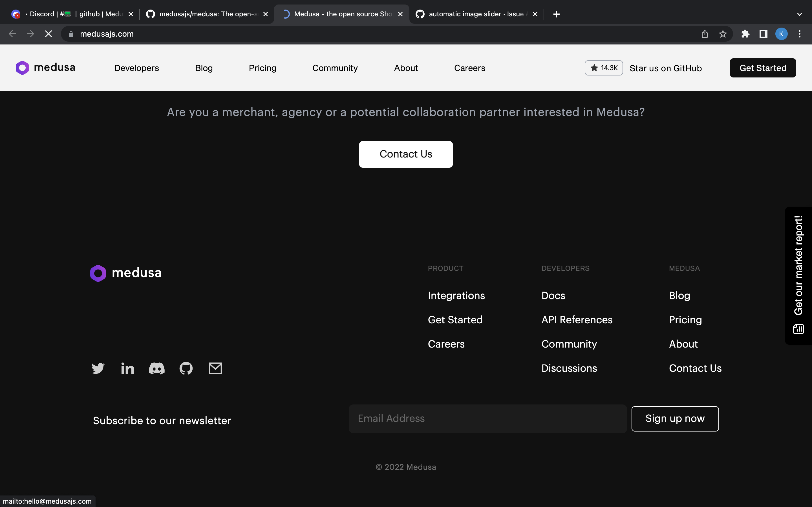Click the GitHub star count badge
The width and height of the screenshot is (812, 507).
click(x=603, y=68)
